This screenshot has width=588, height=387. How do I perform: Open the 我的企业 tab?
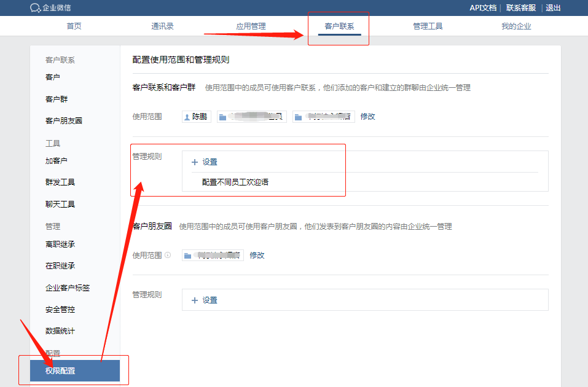click(x=516, y=26)
